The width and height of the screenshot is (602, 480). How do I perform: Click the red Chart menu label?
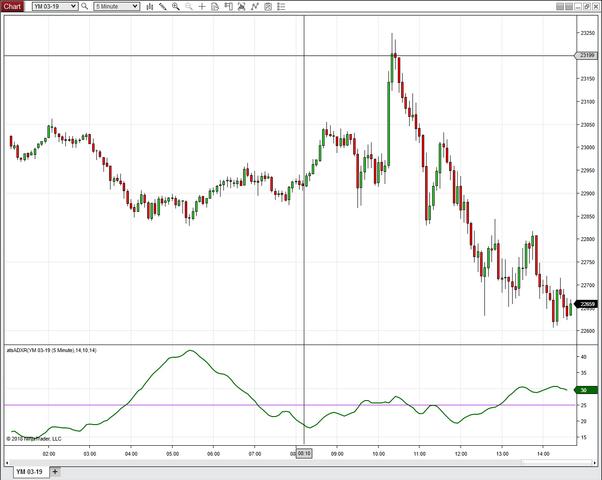pos(12,6)
